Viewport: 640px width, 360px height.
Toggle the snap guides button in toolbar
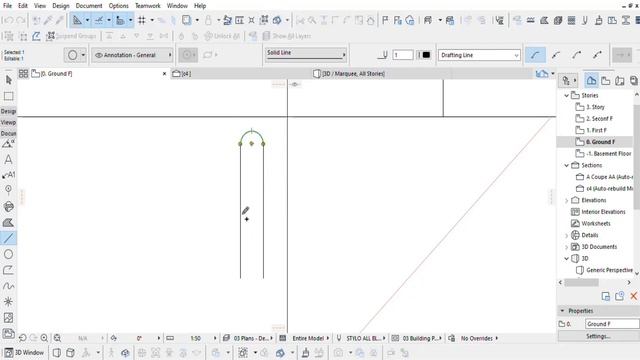click(99, 20)
